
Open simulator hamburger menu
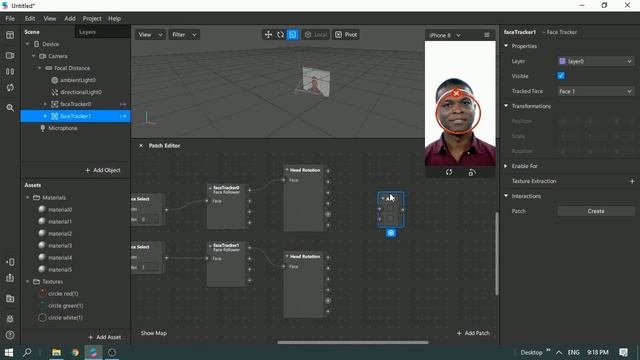click(487, 35)
